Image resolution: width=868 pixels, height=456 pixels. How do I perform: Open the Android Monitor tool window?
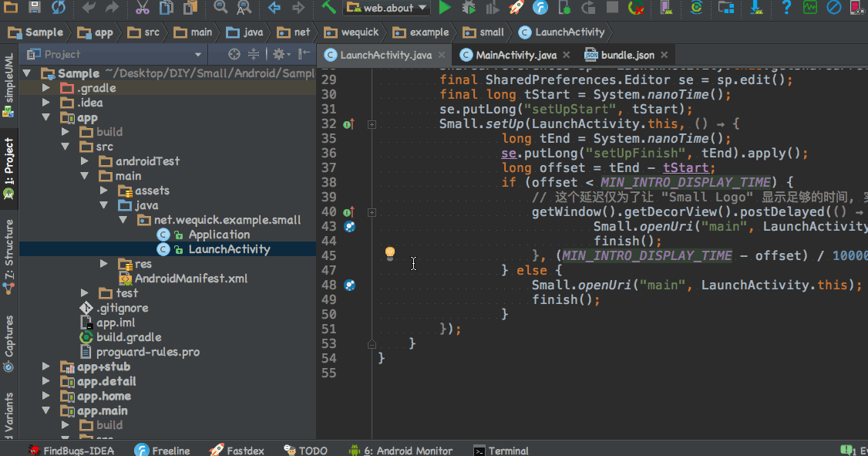(x=401, y=450)
